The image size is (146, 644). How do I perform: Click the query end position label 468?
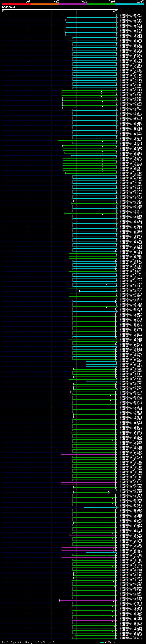(x=115, y=11)
